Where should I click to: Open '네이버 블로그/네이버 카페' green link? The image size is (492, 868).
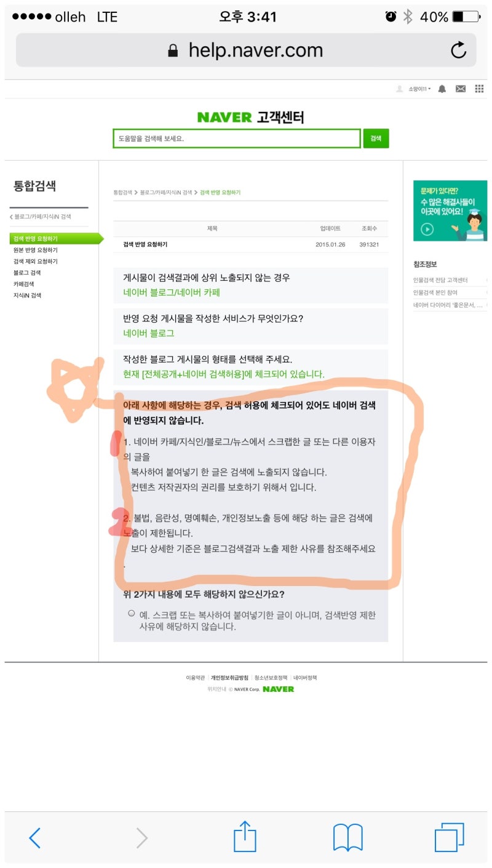coord(172,292)
